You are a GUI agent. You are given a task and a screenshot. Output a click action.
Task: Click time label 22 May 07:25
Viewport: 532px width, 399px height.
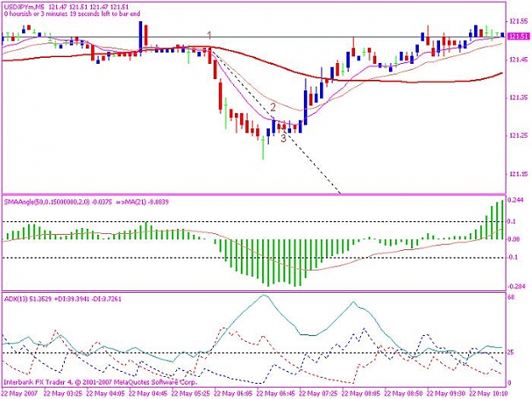click(318, 394)
